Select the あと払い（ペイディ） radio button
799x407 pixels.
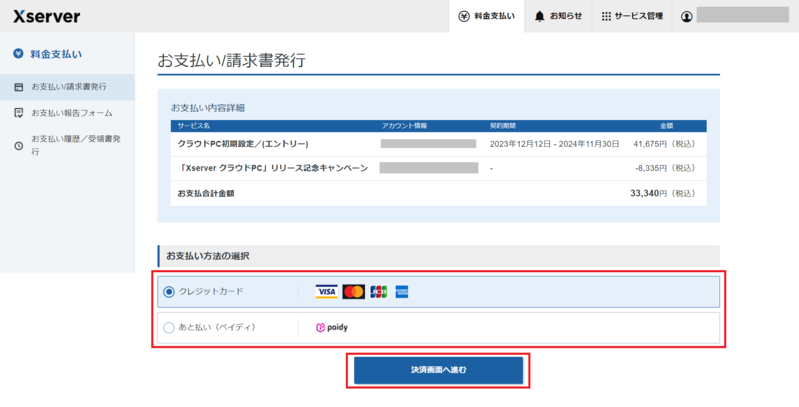[168, 327]
